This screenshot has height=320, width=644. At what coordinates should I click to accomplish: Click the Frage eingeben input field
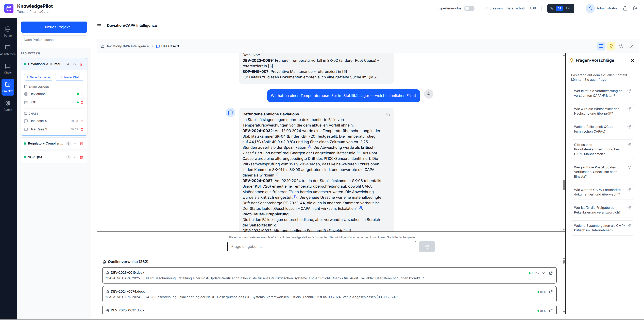point(321,246)
